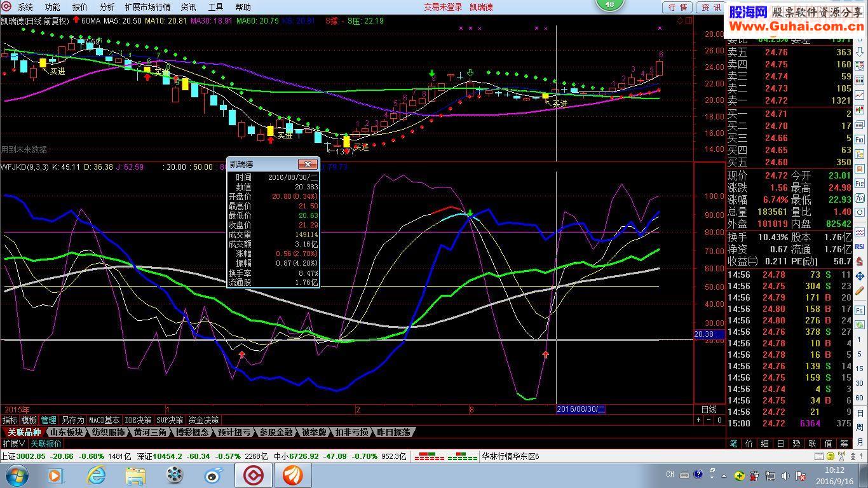Click the 行情 button at top right
Screen dimensions: 868x488
[x=677, y=7]
